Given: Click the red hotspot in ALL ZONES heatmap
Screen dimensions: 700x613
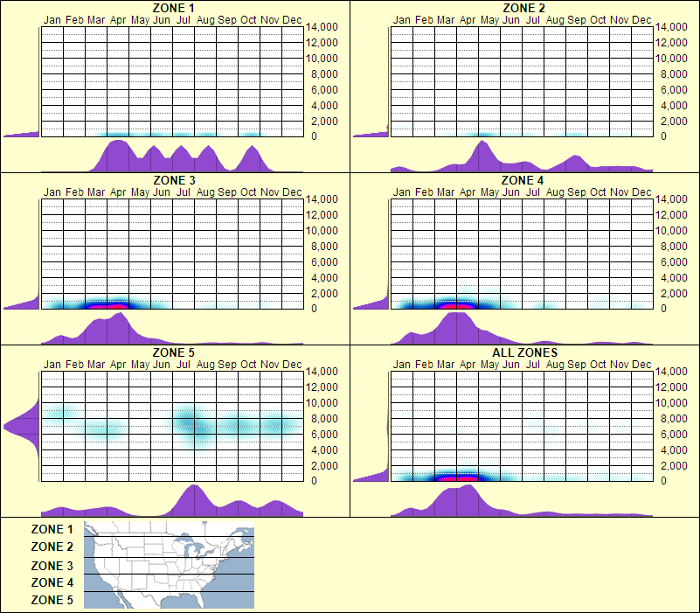Looking at the screenshot, I should (x=456, y=478).
